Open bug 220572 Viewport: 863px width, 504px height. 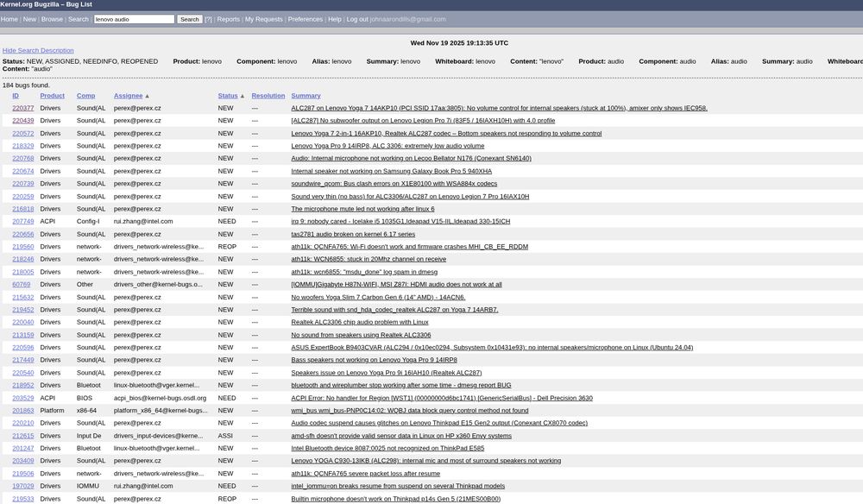tap(23, 134)
